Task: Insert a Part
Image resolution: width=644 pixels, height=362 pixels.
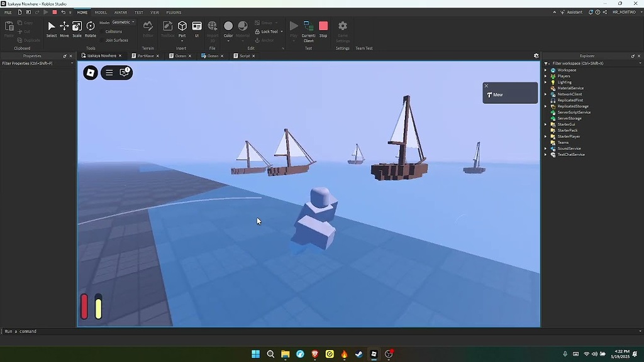Action: click(x=182, y=27)
